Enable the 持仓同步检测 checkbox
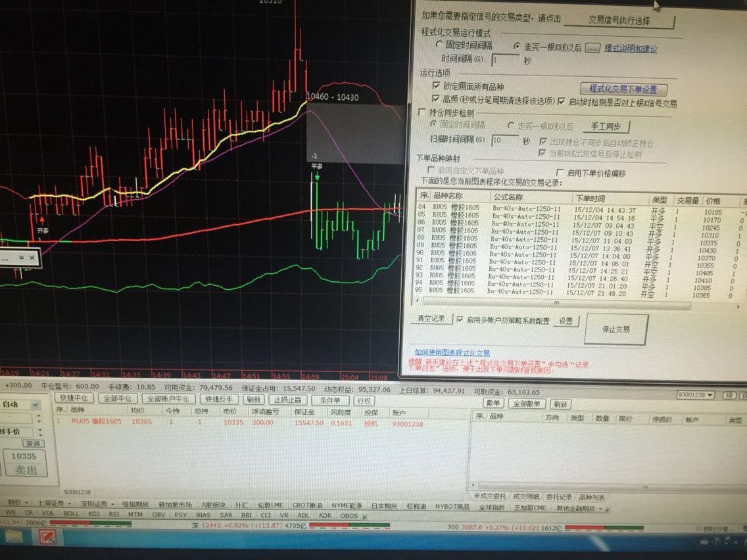The width and height of the screenshot is (747, 560). (x=423, y=112)
